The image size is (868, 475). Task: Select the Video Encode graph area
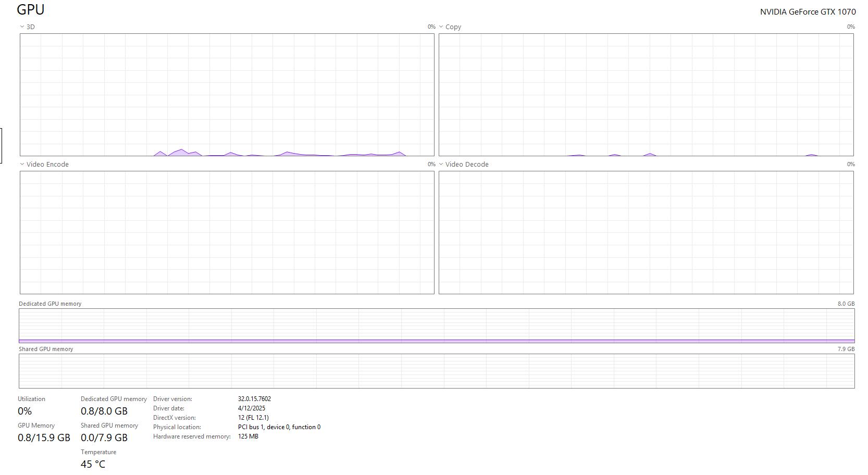point(227,232)
